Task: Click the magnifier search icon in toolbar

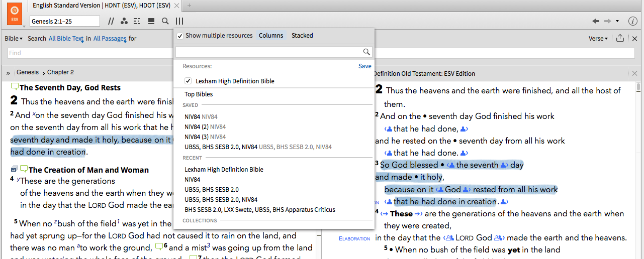Action: click(x=165, y=21)
